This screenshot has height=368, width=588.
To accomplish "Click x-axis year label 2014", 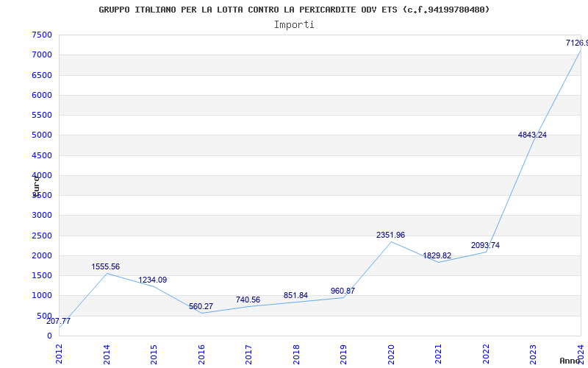I will (107, 354).
